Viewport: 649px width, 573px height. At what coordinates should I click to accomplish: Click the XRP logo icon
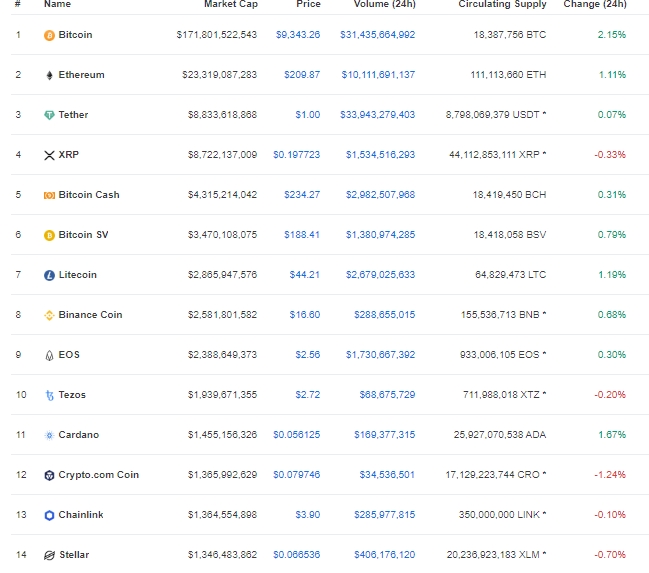coord(49,155)
